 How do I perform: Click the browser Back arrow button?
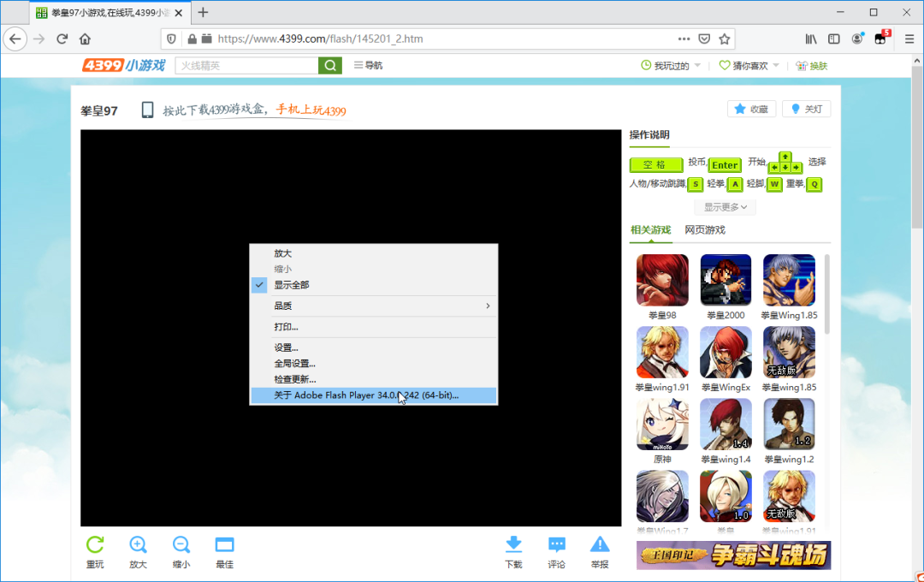click(15, 39)
